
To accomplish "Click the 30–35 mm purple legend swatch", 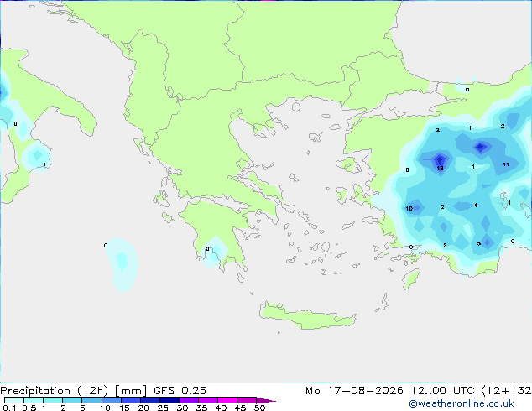I will [x=189, y=400].
